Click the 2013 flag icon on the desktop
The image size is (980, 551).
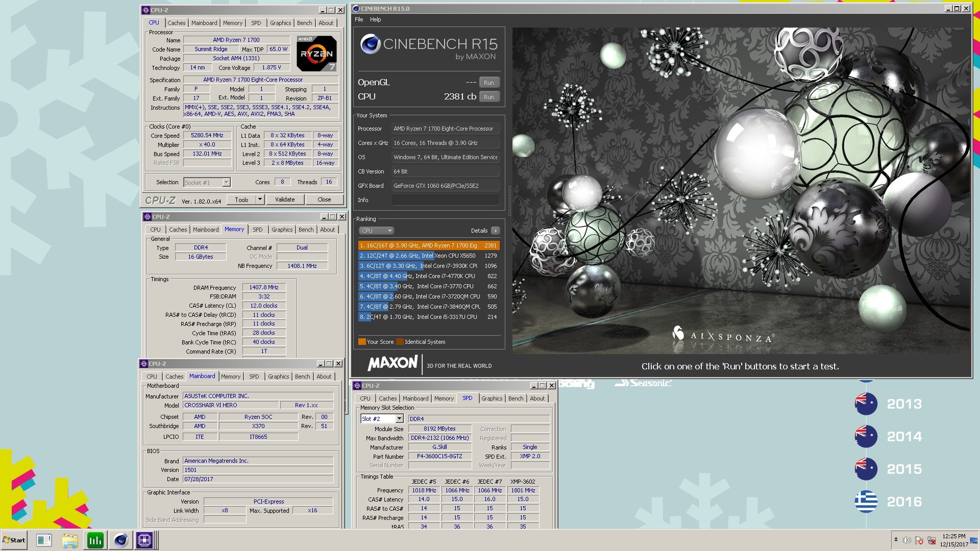(866, 404)
